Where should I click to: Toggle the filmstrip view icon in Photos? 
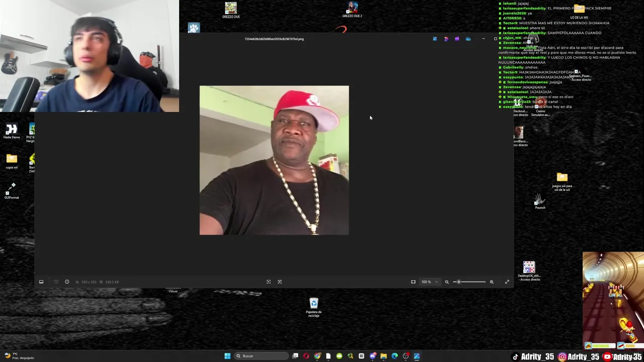41,282
